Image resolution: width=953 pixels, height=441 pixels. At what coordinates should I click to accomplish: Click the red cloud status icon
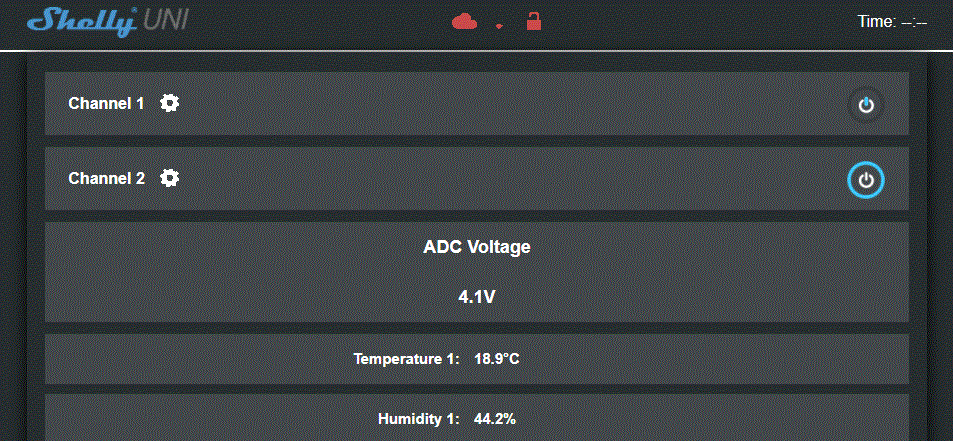pos(465,22)
